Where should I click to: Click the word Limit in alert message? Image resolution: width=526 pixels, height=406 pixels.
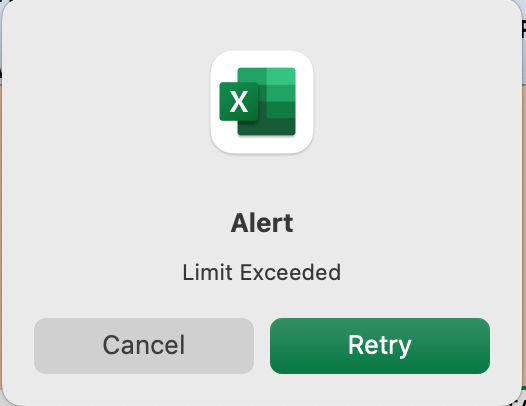click(x=207, y=272)
